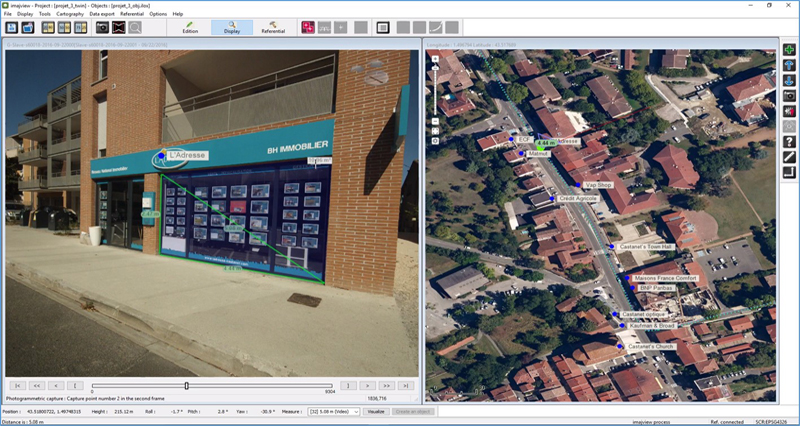Select the right-angle measure tool icon

[789, 172]
